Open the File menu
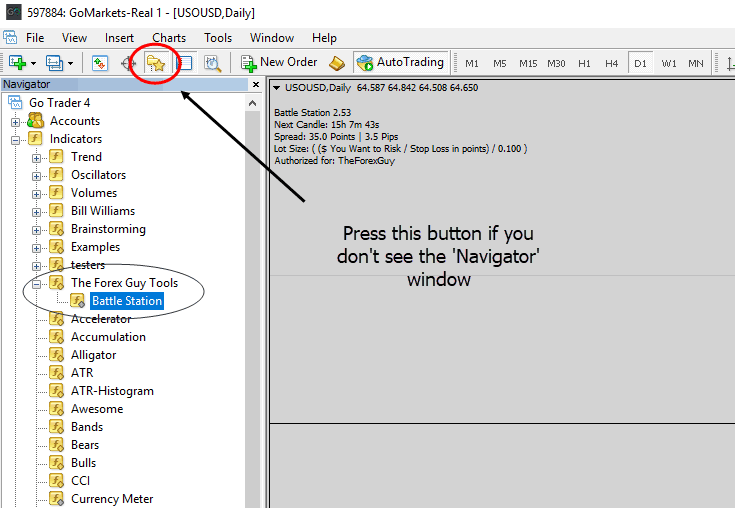Screen dimensions: 735x508 pos(35,37)
